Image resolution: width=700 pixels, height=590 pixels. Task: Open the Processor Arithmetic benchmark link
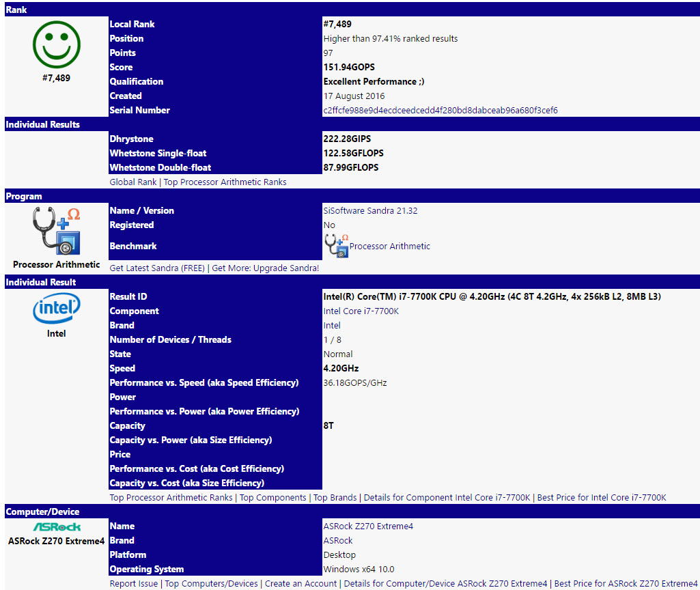tap(390, 247)
